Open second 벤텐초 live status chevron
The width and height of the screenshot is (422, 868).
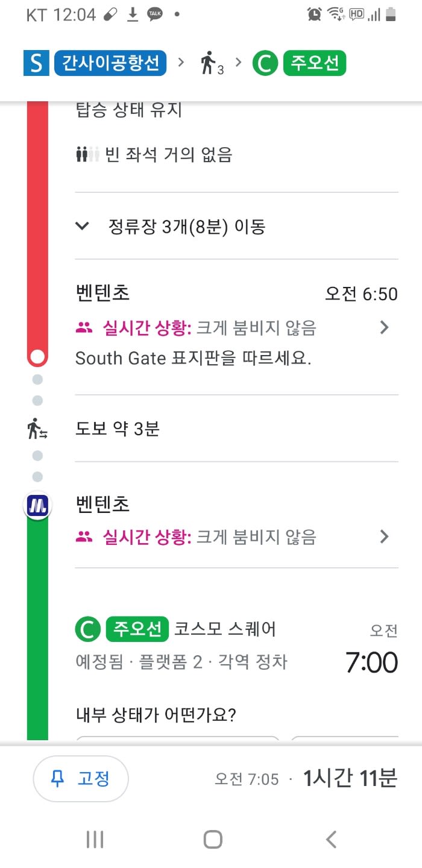[384, 536]
